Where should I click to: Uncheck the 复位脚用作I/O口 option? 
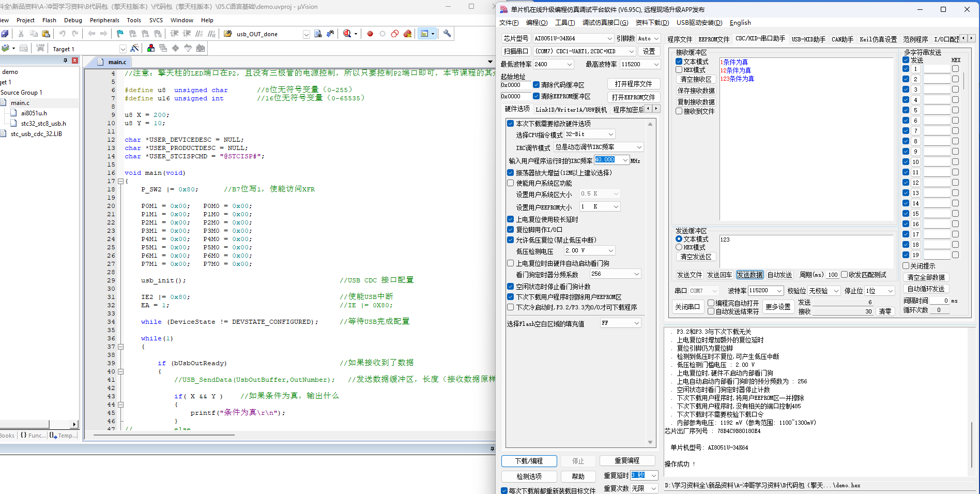(x=511, y=230)
